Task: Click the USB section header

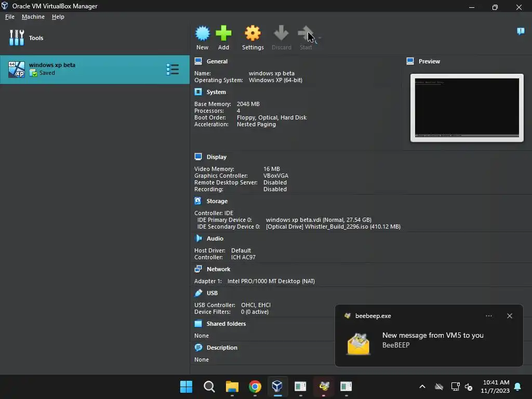Action: pyautogui.click(x=212, y=293)
